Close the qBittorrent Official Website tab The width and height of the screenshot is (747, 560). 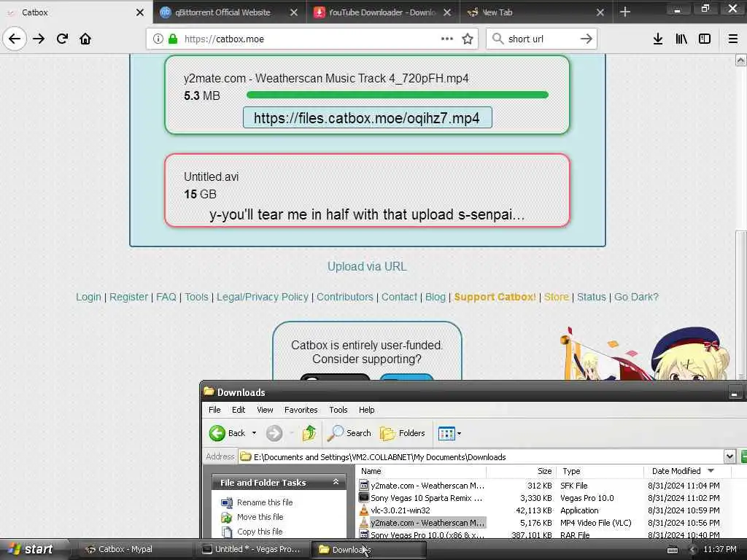click(x=294, y=12)
